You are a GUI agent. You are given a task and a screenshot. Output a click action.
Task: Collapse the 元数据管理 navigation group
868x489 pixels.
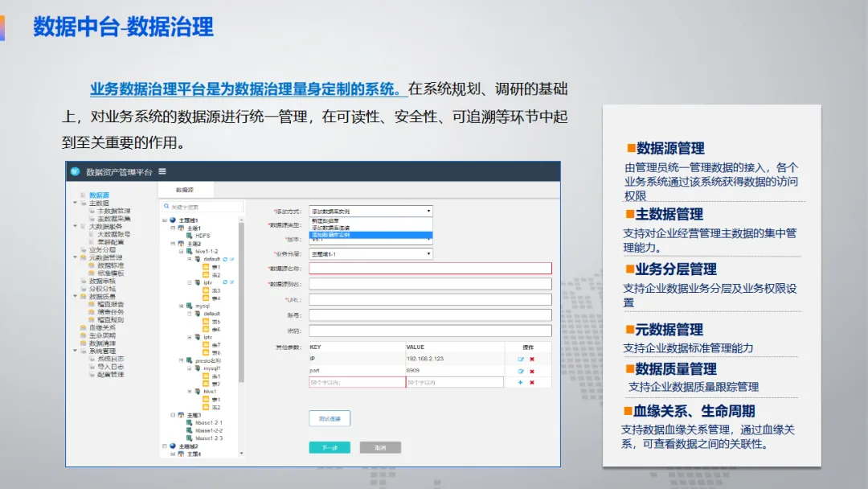[x=76, y=257]
